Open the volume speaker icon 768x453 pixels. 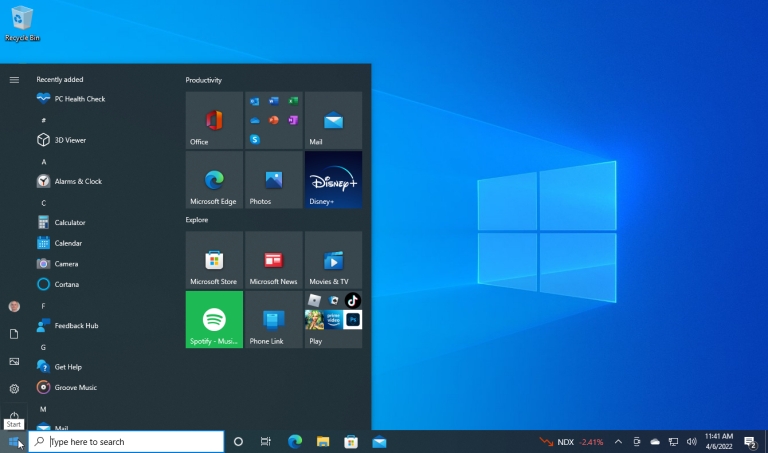[x=692, y=442]
